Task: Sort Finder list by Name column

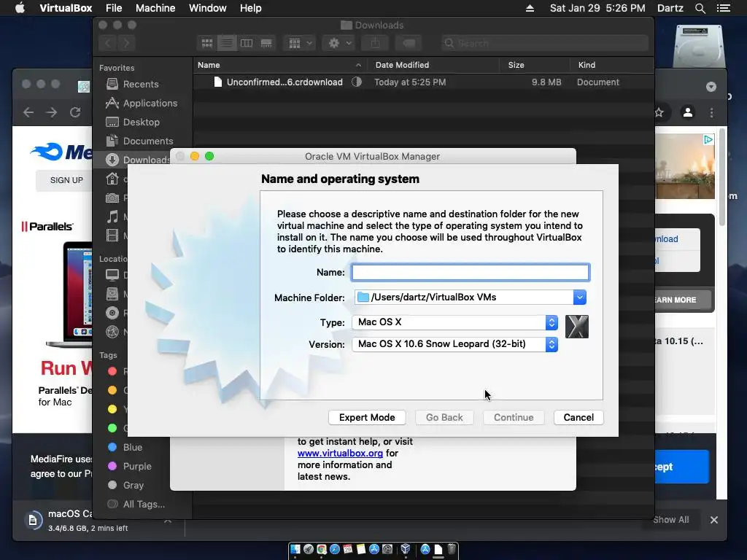Action: click(279, 65)
